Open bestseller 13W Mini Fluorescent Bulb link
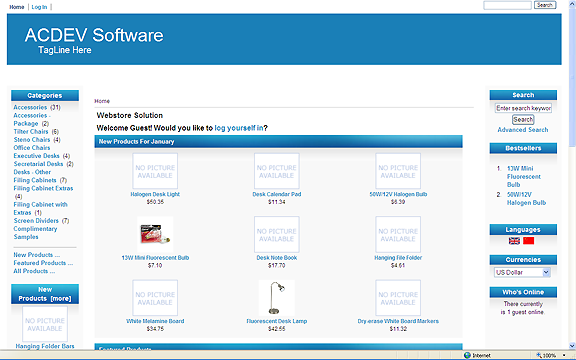The width and height of the screenshot is (576, 360). [x=524, y=176]
